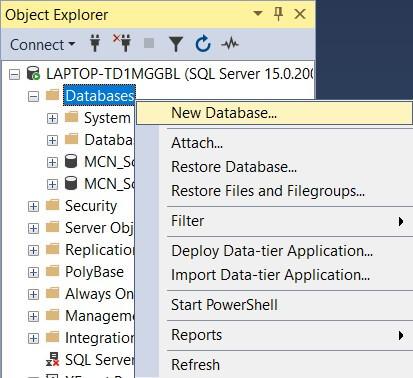Click the Integration Services folder icon
This screenshot has width=413, height=378.
click(52, 337)
